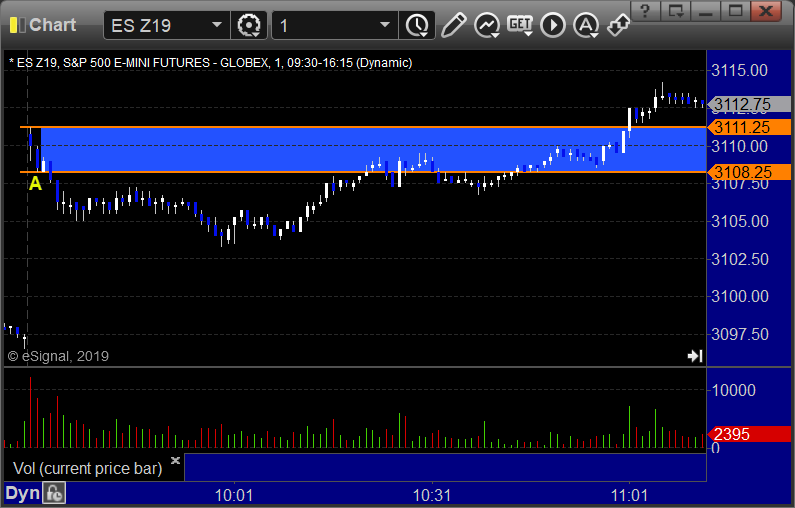The width and height of the screenshot is (795, 508).
Task: Click the 3100.00 price axis label
Action: pyautogui.click(x=739, y=296)
